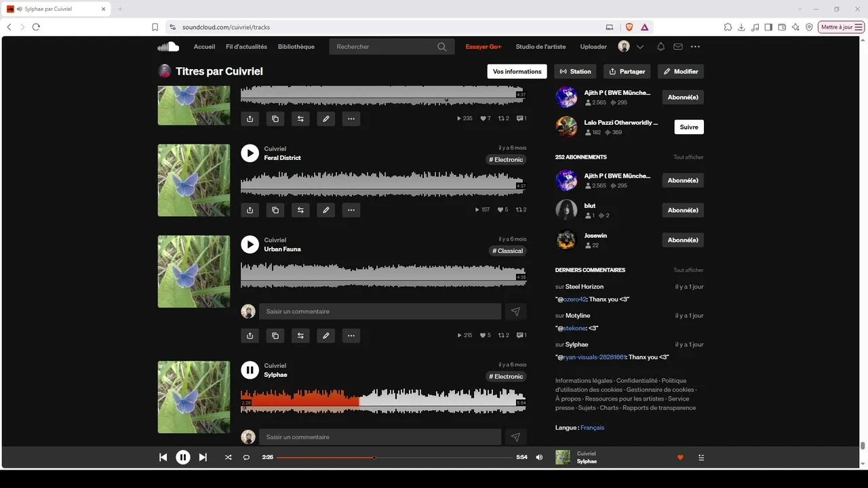
Task: Unfollow blut with the Abonné(e) button
Action: click(683, 210)
